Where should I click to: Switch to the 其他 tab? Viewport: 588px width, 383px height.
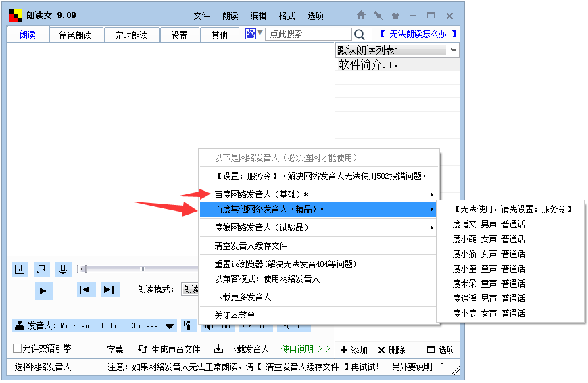click(220, 35)
